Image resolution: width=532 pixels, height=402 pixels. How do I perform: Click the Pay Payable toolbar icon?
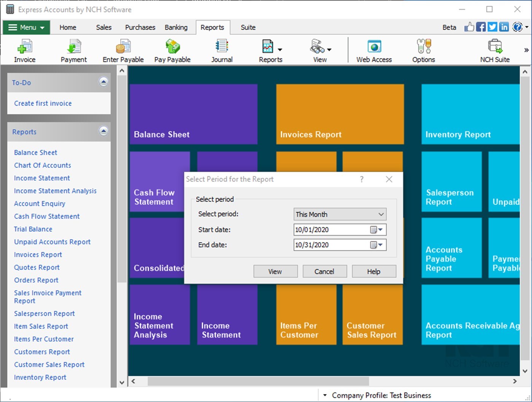point(172,50)
